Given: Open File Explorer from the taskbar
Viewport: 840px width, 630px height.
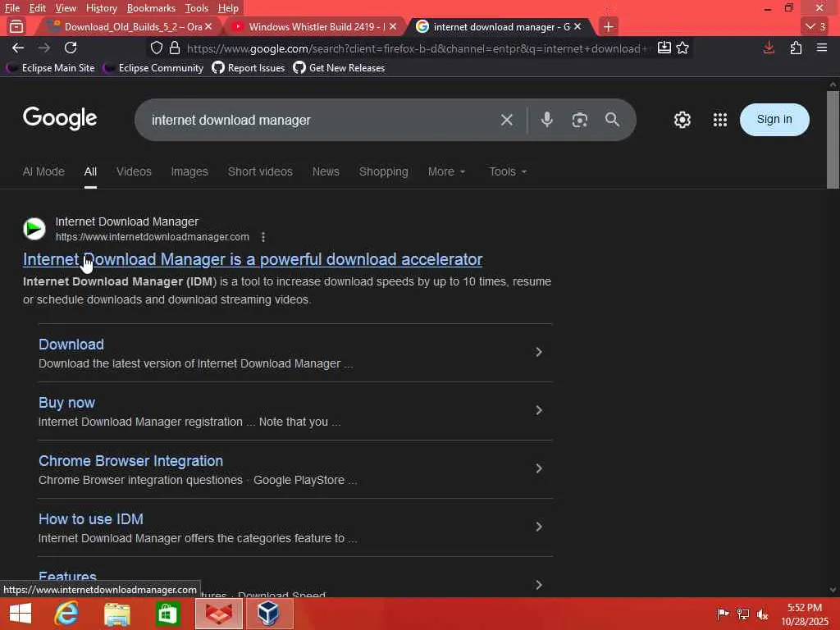Looking at the screenshot, I should click(x=116, y=614).
